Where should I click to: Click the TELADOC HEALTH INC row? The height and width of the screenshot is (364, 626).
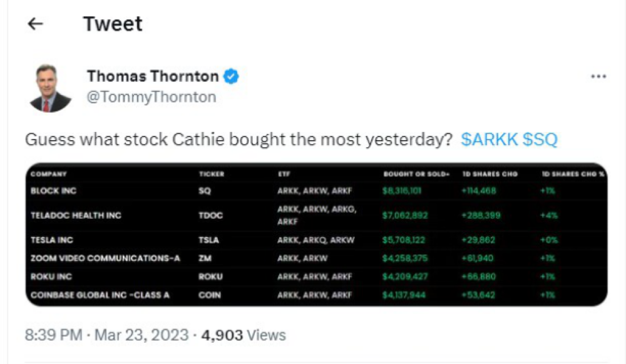pyautogui.click(x=316, y=215)
